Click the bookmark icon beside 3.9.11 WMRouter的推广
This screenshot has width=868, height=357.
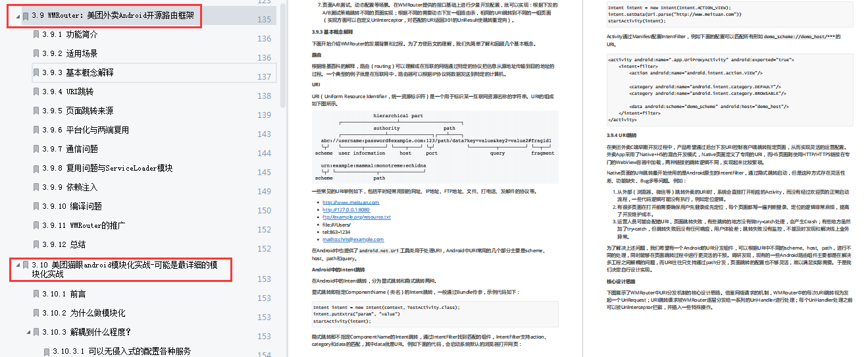pyautogui.click(x=37, y=225)
